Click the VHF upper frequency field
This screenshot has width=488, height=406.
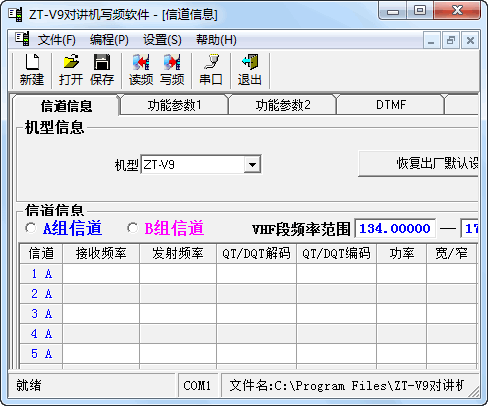click(470, 228)
